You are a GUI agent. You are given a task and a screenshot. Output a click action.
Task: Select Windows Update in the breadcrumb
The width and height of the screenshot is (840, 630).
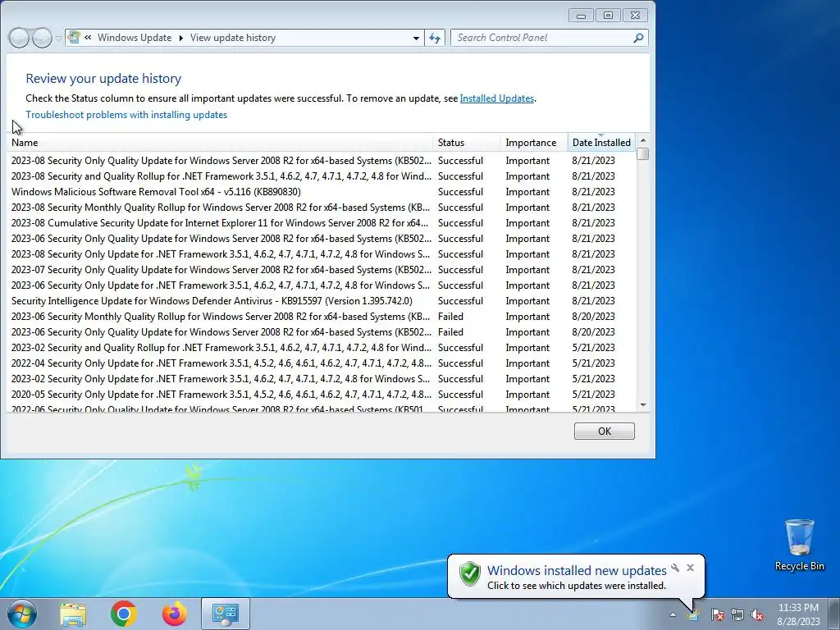pyautogui.click(x=135, y=38)
